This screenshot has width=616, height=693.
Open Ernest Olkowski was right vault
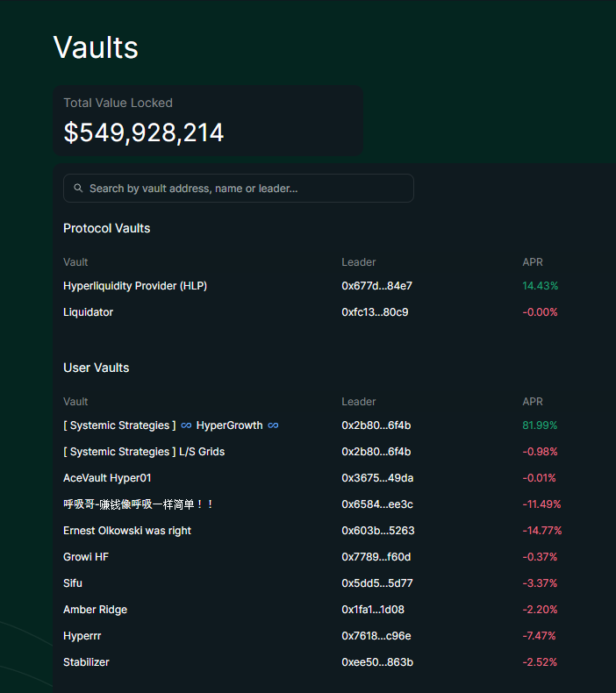tap(127, 531)
